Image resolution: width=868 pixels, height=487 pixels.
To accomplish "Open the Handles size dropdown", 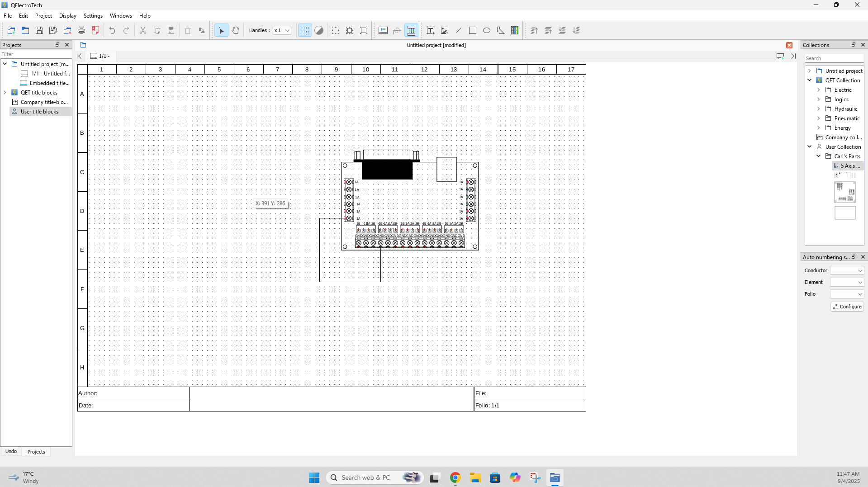I will click(282, 31).
